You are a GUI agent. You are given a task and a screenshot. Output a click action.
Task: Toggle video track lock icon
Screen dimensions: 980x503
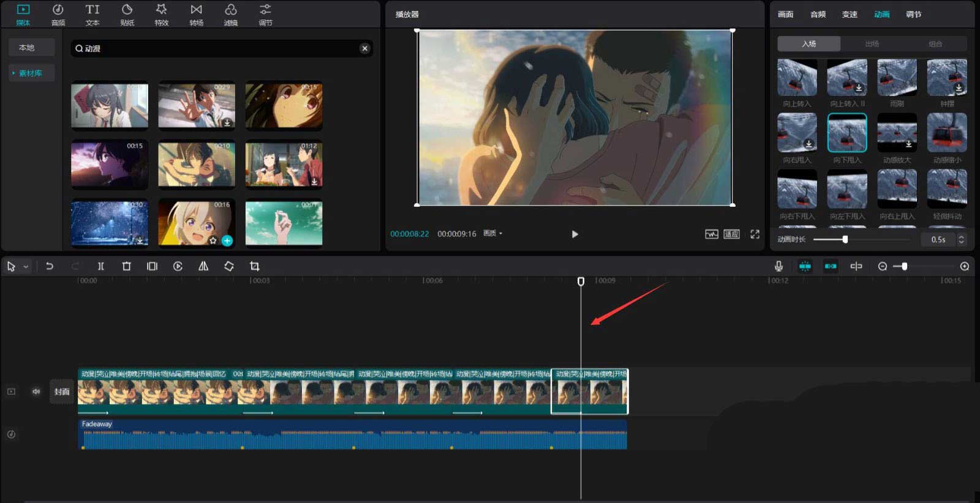click(11, 392)
